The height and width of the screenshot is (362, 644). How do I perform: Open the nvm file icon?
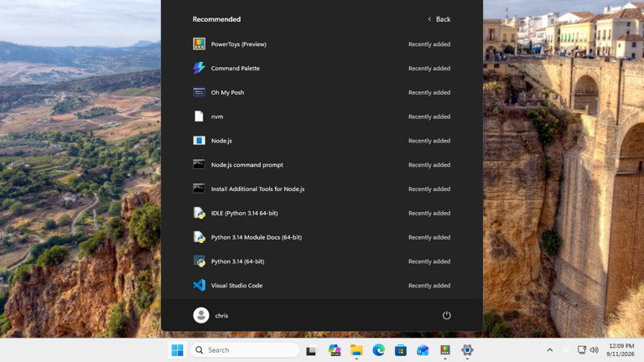[200, 116]
